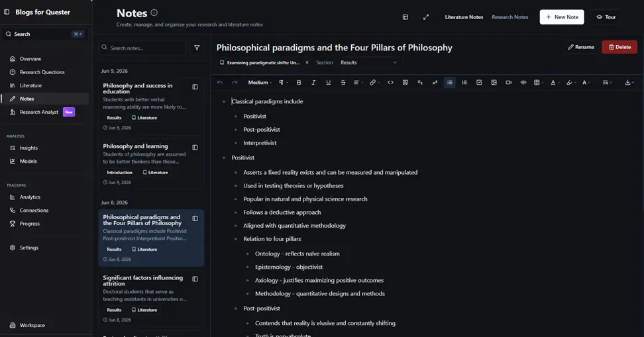Image resolution: width=644 pixels, height=337 pixels.
Task: Toggle bold formatting in the editor toolbar
Action: pos(299,83)
